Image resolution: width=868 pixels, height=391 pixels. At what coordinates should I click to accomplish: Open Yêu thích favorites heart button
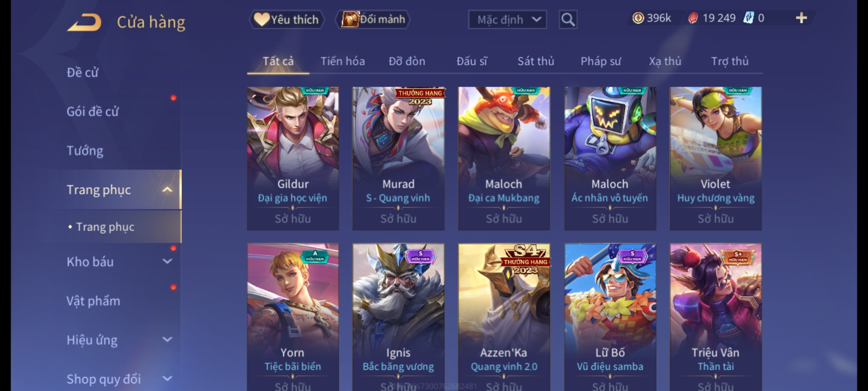click(x=286, y=19)
